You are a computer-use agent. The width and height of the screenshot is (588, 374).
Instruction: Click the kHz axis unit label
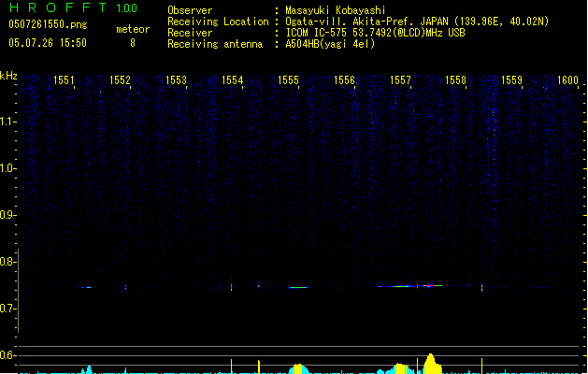[x=8, y=76]
